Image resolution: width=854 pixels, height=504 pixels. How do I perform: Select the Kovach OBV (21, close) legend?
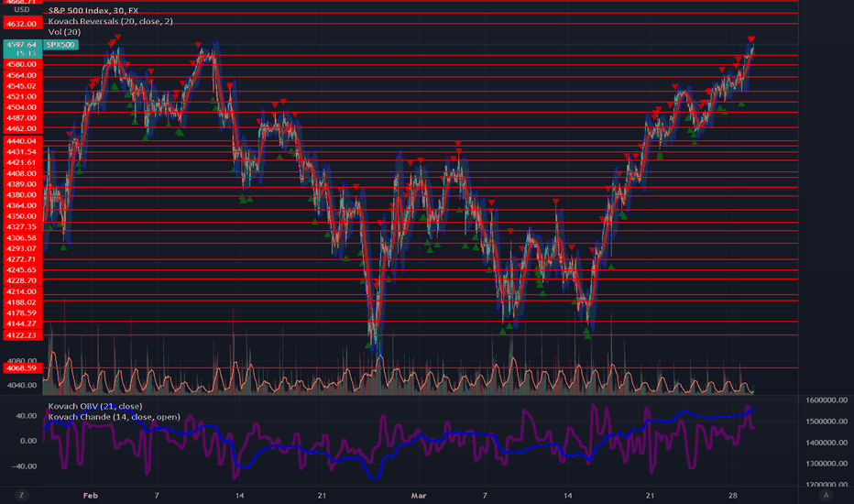tap(95, 407)
